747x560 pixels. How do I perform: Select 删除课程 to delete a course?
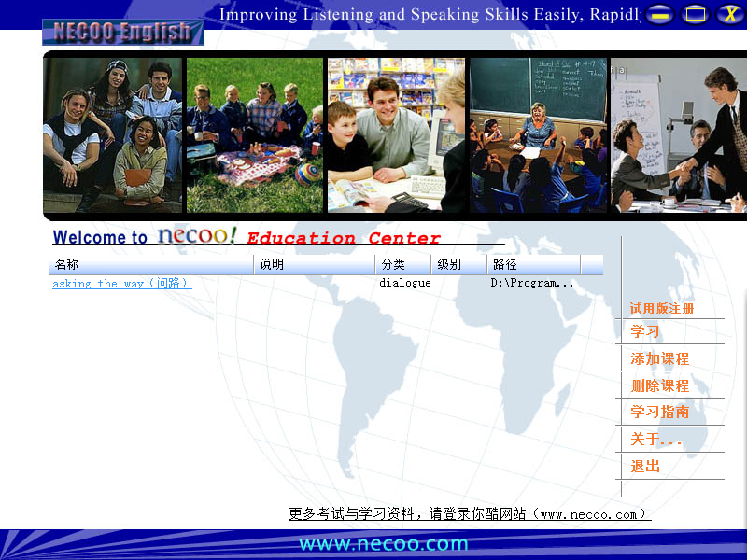[660, 385]
